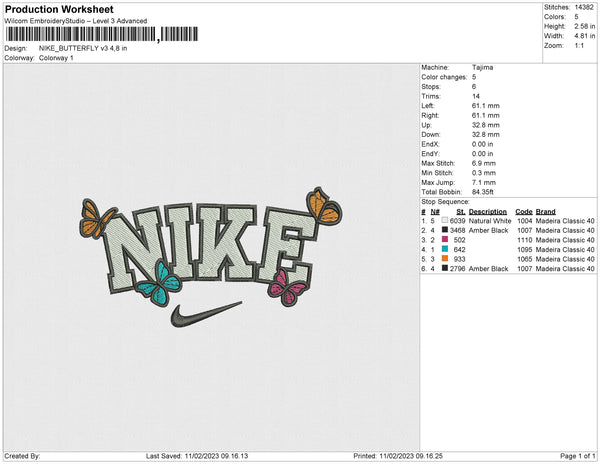Click the Stops value 6
This screenshot has height=464, width=600.
(474, 87)
